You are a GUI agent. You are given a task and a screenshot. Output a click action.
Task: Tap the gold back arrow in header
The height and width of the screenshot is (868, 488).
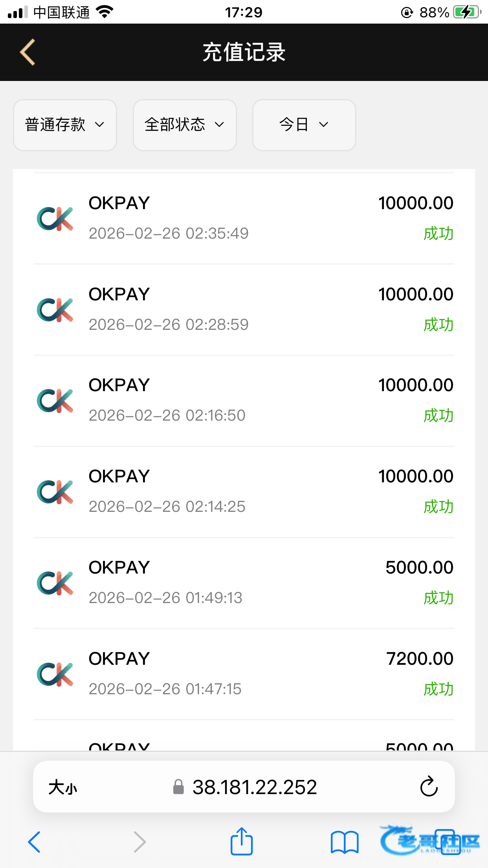pos(28,52)
